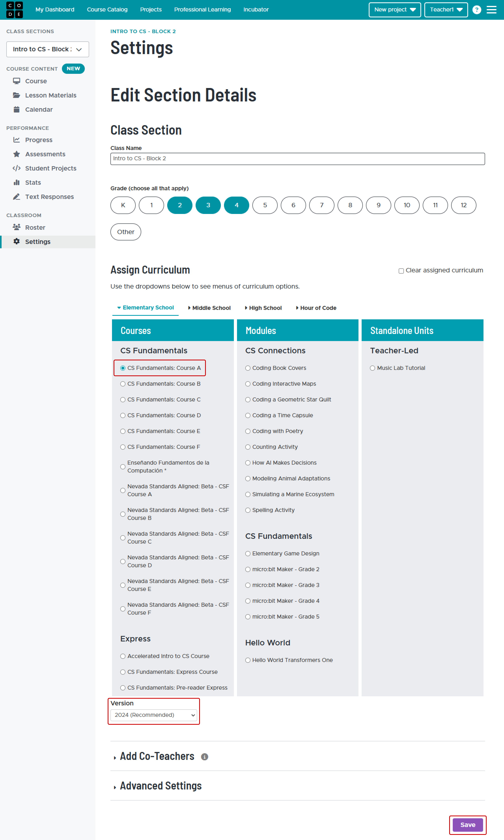Open the class section dropdown
The height and width of the screenshot is (840, 504).
coord(48,49)
